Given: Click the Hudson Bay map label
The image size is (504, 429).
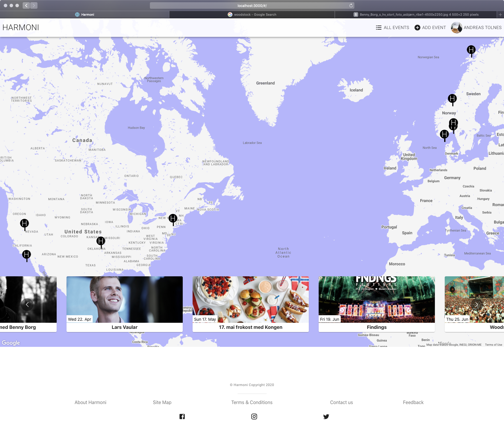Looking at the screenshot, I should point(136,128).
